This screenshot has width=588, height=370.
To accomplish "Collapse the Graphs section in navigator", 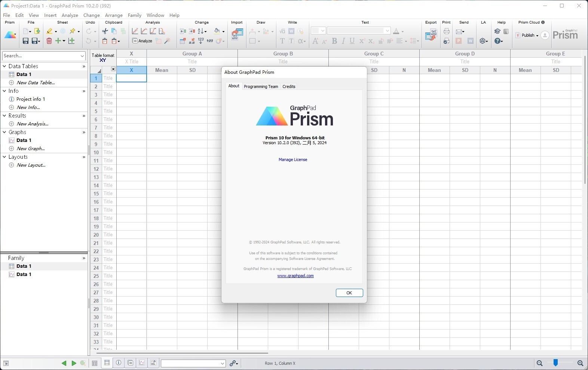I will pyautogui.click(x=4, y=132).
